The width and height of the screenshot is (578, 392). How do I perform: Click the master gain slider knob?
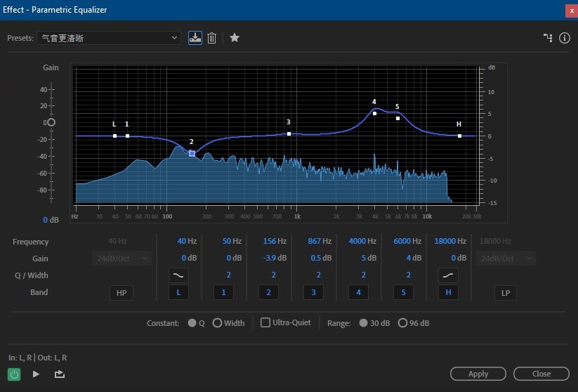click(x=51, y=122)
